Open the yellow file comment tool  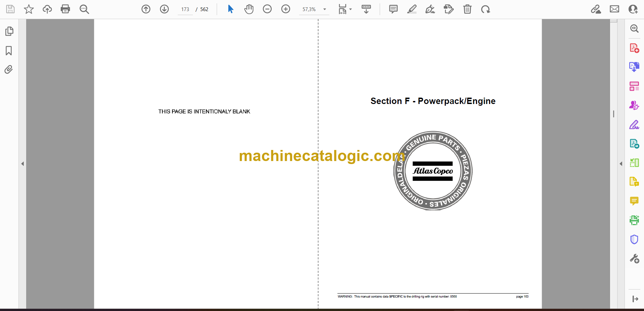(x=634, y=182)
